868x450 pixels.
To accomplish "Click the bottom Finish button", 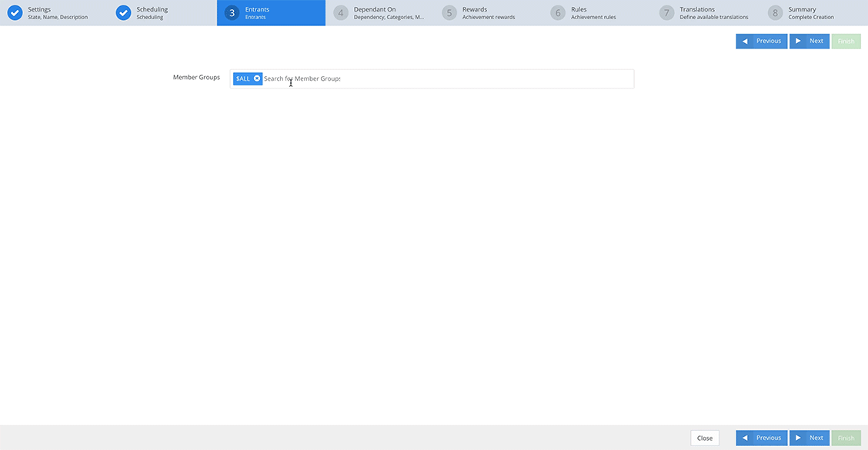I will click(x=846, y=438).
